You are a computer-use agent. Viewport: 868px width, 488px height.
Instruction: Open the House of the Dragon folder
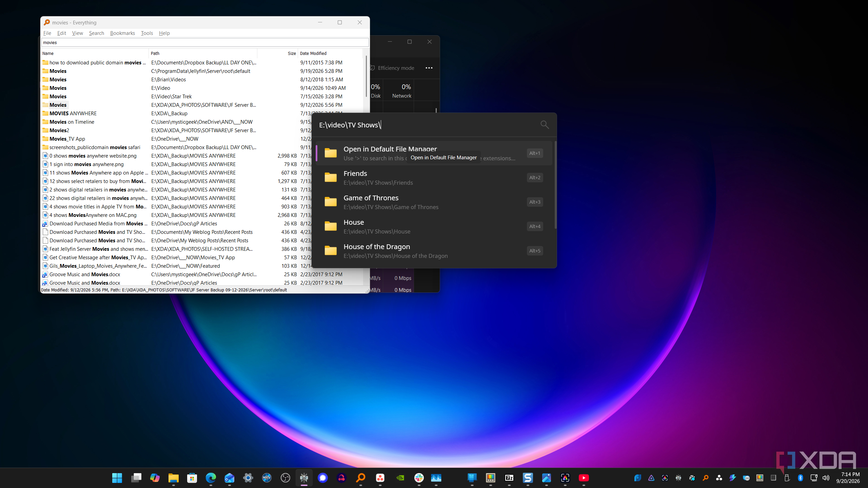pyautogui.click(x=434, y=251)
